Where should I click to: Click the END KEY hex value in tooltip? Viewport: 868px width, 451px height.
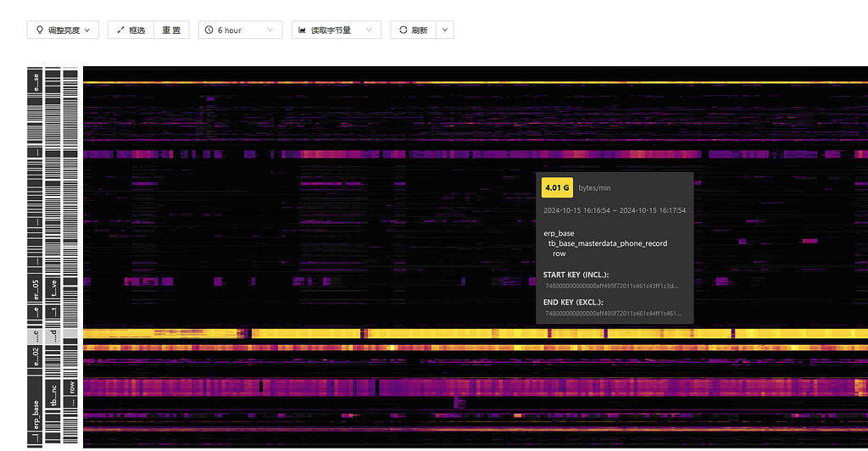612,314
